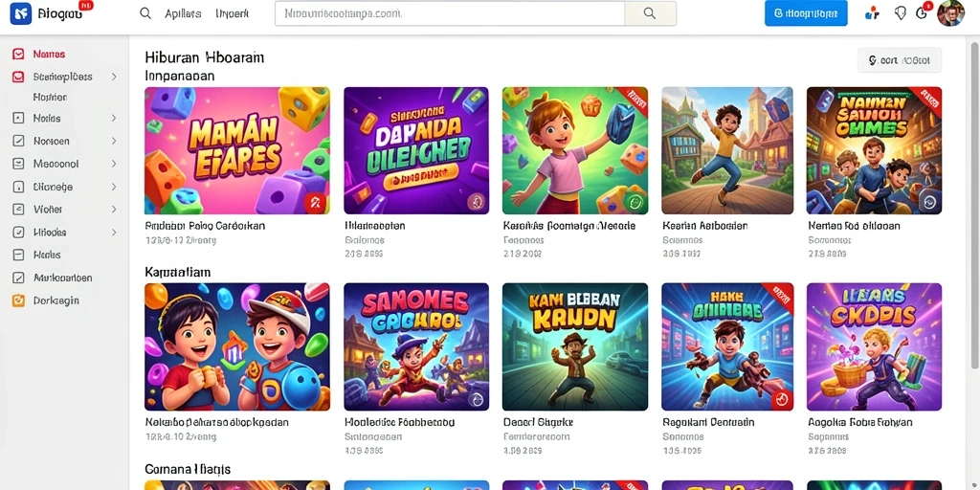Select the Hostrier sub-item in sidebar
The width and height of the screenshot is (980, 490).
pos(50,98)
